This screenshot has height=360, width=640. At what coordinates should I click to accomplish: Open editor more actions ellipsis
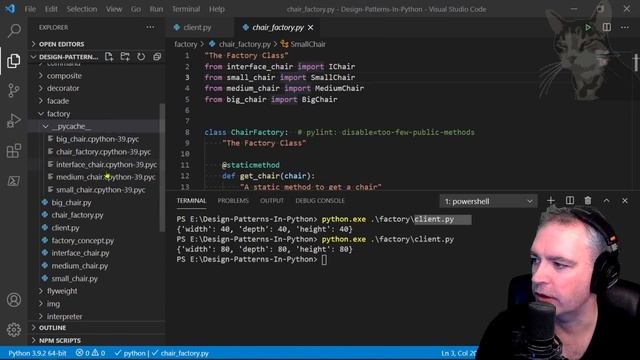[625, 27]
